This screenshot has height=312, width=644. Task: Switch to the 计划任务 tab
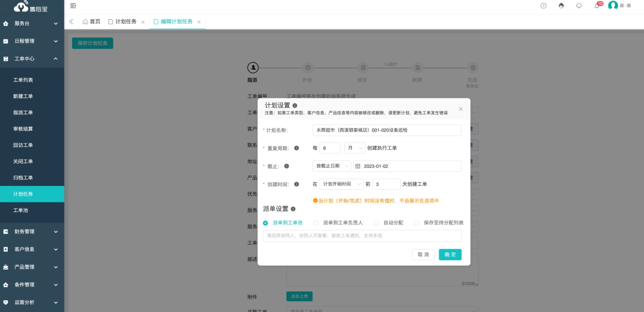click(125, 21)
